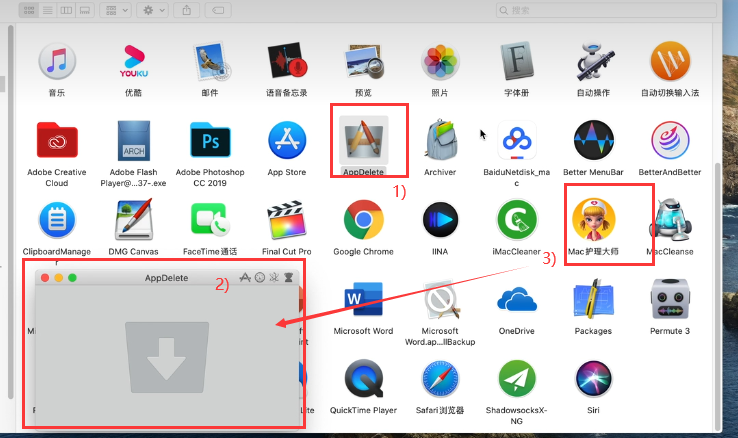
Task: Select the iMacCleaner app icon
Action: click(x=517, y=220)
